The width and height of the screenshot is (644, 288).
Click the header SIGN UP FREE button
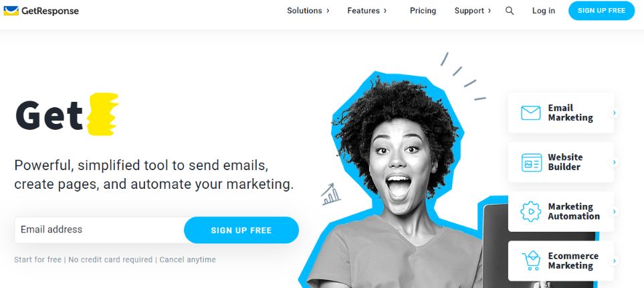[601, 11]
